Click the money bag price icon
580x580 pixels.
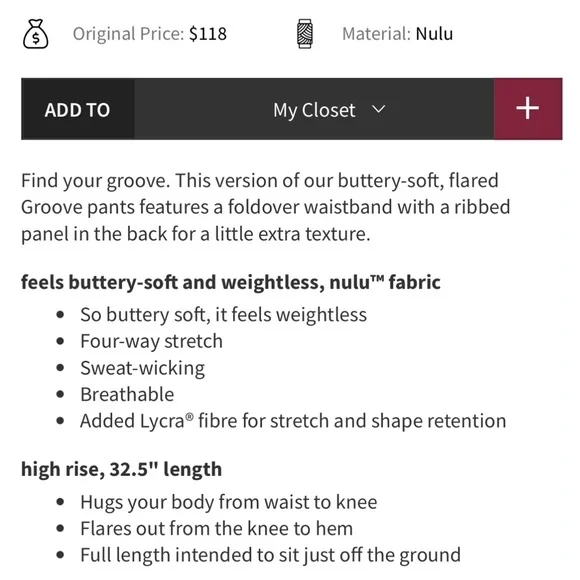click(x=36, y=34)
